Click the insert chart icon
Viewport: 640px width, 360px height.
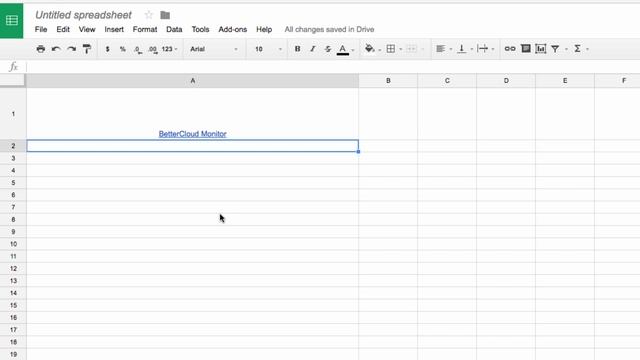(541, 49)
